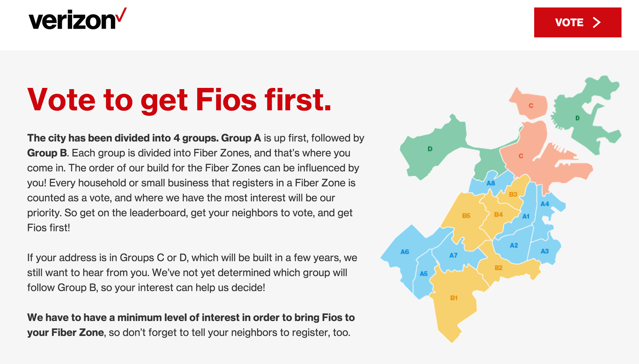Click the northeastern green D region
This screenshot has height=364, width=639.
(x=577, y=118)
